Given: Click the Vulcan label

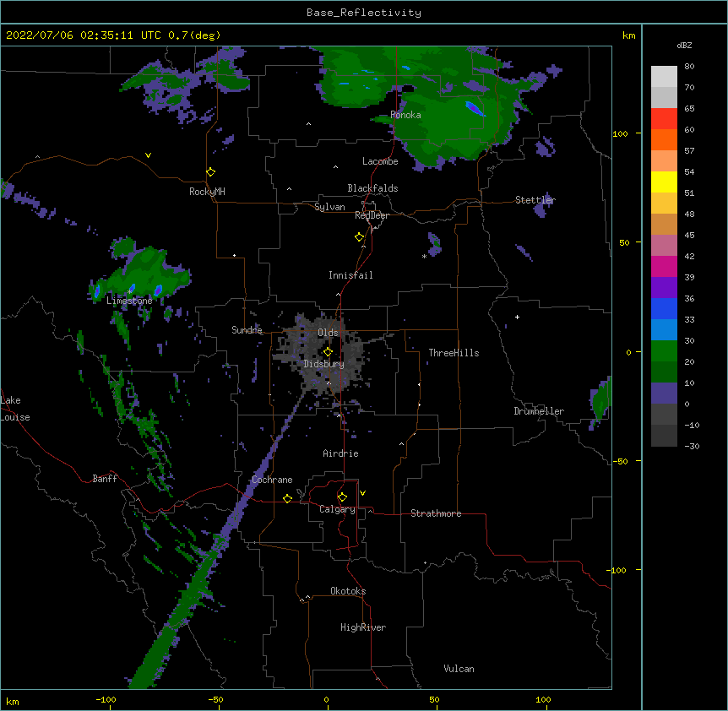Looking at the screenshot, I should pos(459,669).
